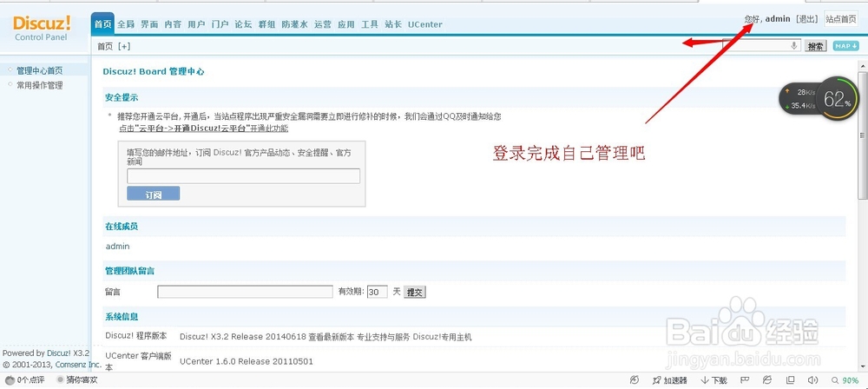Click the 有效期 days field showing 30
868x389 pixels.
tap(377, 292)
